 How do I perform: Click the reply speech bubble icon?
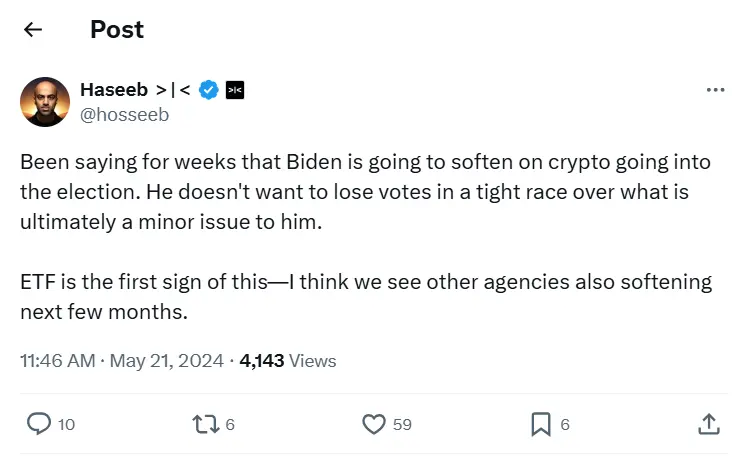click(38, 424)
